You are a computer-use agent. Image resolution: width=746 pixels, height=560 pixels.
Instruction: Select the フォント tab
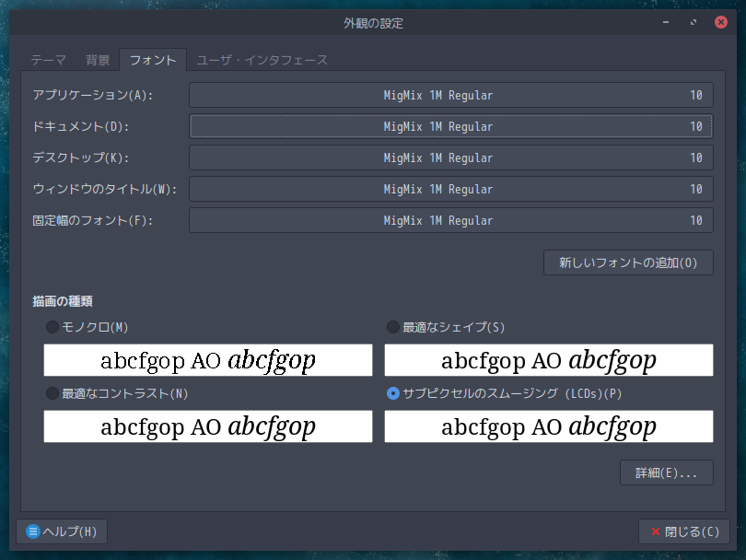pos(153,60)
